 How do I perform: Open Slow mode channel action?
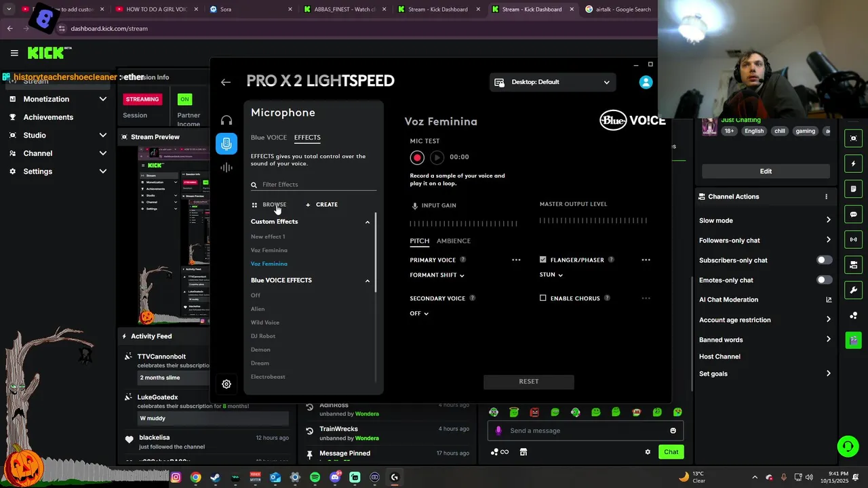click(x=765, y=220)
